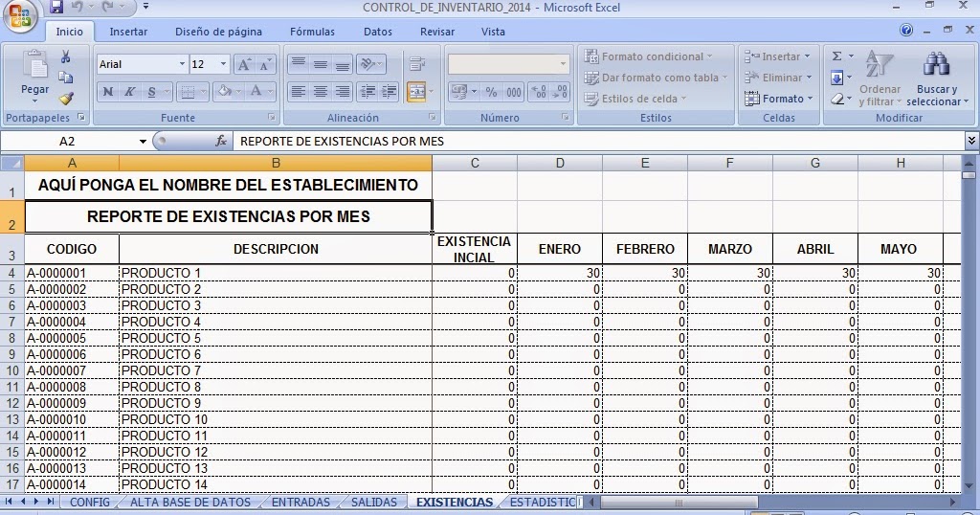Viewport: 980px width, 515px height.
Task: Toggle italic K formatting
Action: (129, 92)
